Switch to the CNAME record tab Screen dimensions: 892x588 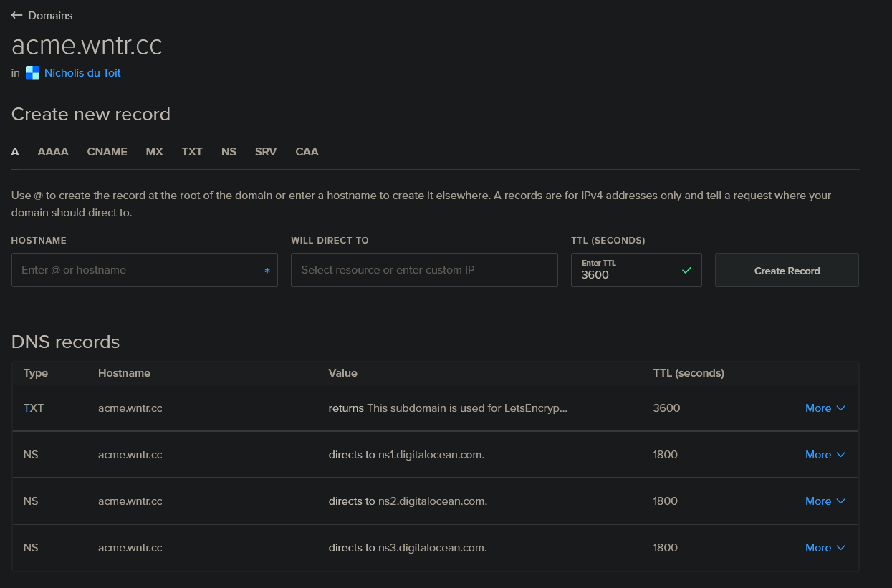click(x=107, y=152)
